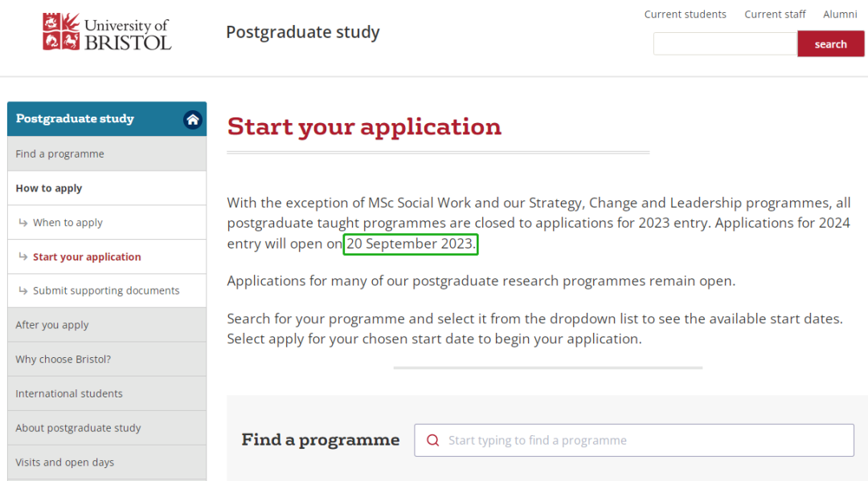Viewport: 868px width, 481px height.
Task: Click the Start your application heading
Action: (364, 126)
